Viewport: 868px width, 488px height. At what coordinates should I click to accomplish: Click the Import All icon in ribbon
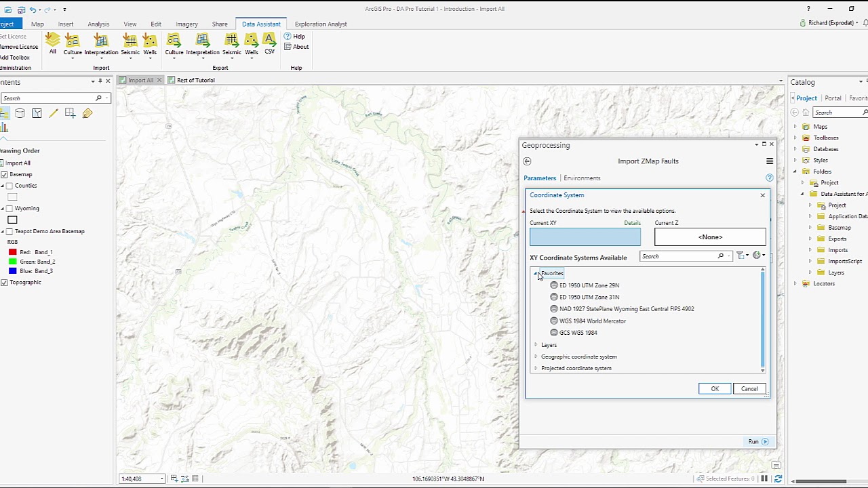click(x=52, y=43)
